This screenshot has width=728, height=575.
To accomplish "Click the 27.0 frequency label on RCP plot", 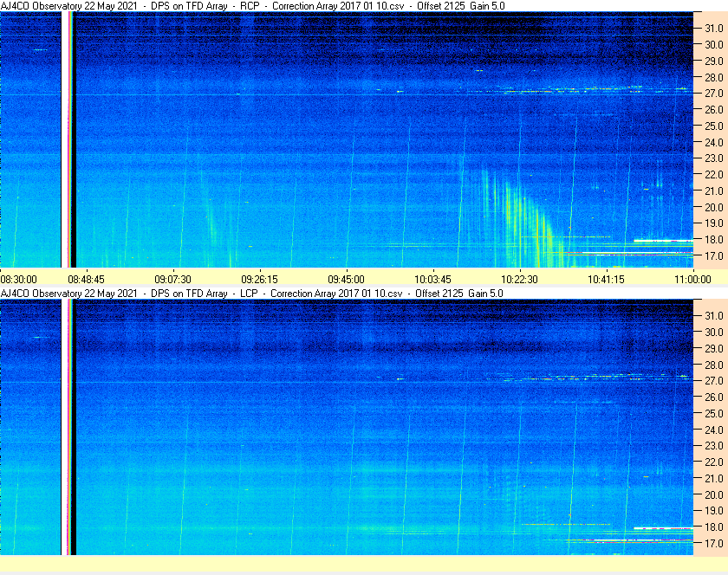I will (x=714, y=94).
